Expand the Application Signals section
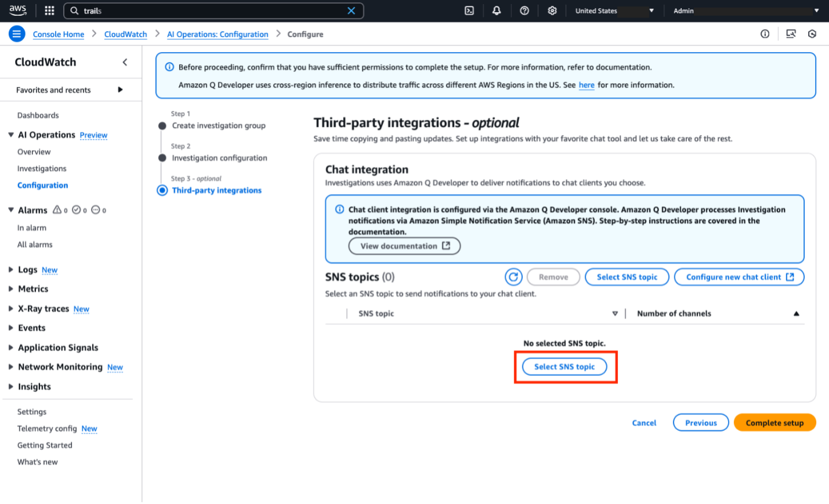This screenshot has height=504, width=829. tap(11, 348)
